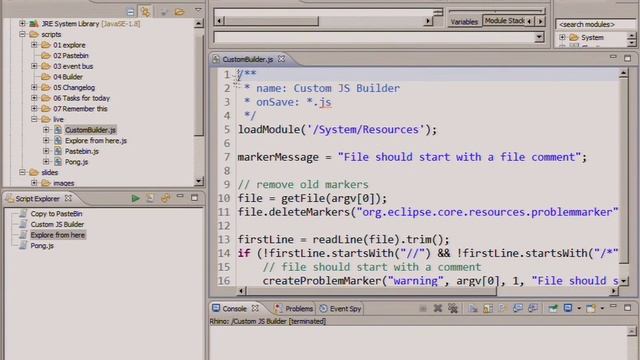Select Explore from here.js file in tree
Screen dimensions: 640x360
(x=96, y=140)
